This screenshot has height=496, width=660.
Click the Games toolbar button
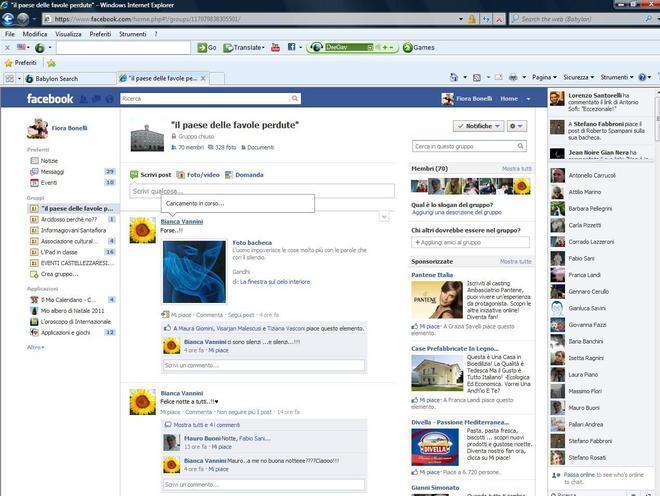coord(418,48)
